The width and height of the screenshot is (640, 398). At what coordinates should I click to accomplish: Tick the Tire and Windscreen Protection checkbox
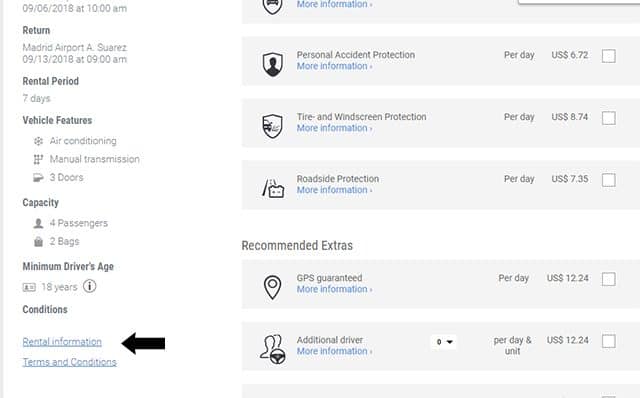click(x=609, y=118)
